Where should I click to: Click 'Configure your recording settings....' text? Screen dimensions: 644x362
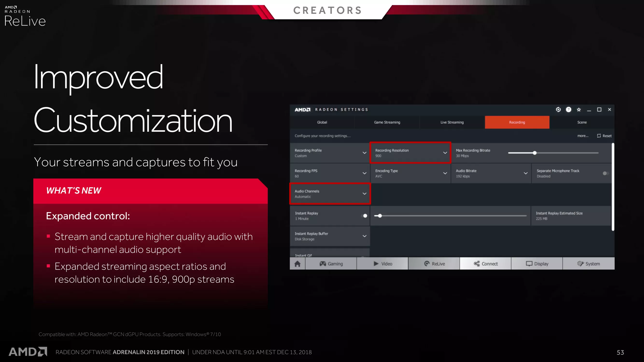323,136
